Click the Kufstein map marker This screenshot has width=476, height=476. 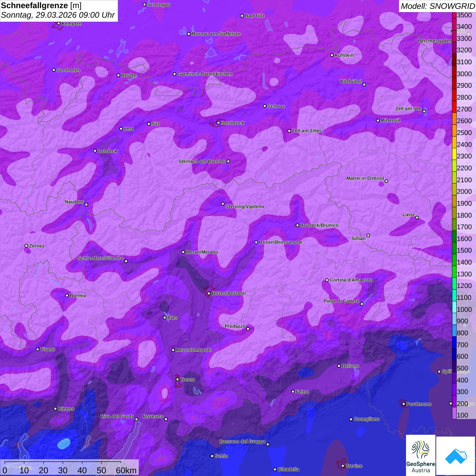(332, 55)
